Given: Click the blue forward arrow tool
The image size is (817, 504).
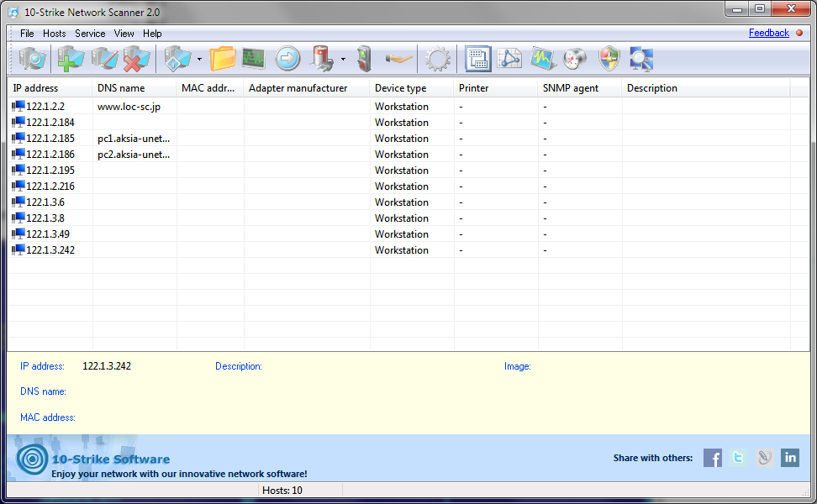Looking at the screenshot, I should pyautogui.click(x=286, y=58).
